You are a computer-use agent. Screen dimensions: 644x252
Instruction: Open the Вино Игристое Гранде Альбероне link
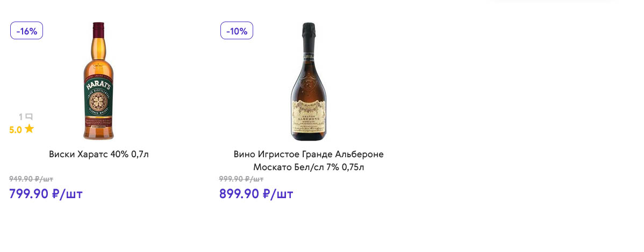(x=309, y=155)
